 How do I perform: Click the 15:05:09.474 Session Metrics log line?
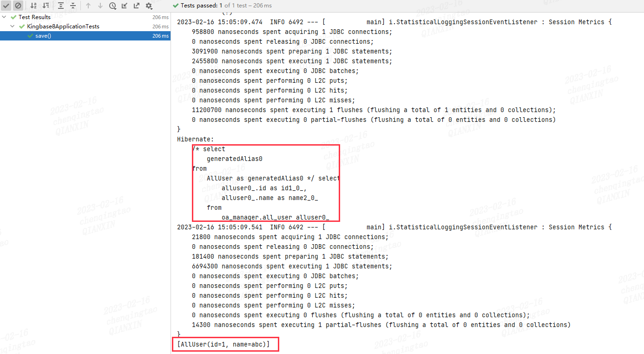pos(394,22)
